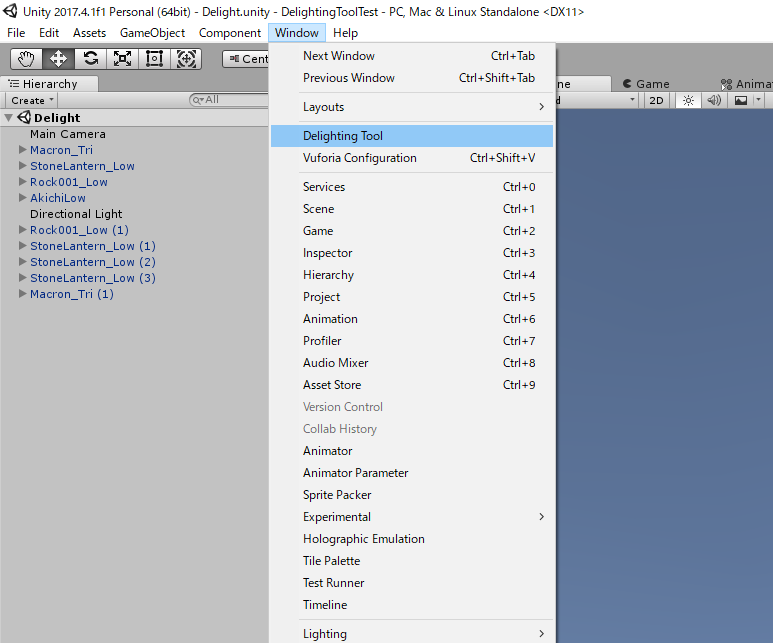Open Services window
This screenshot has height=643, width=773.
(x=412, y=187)
